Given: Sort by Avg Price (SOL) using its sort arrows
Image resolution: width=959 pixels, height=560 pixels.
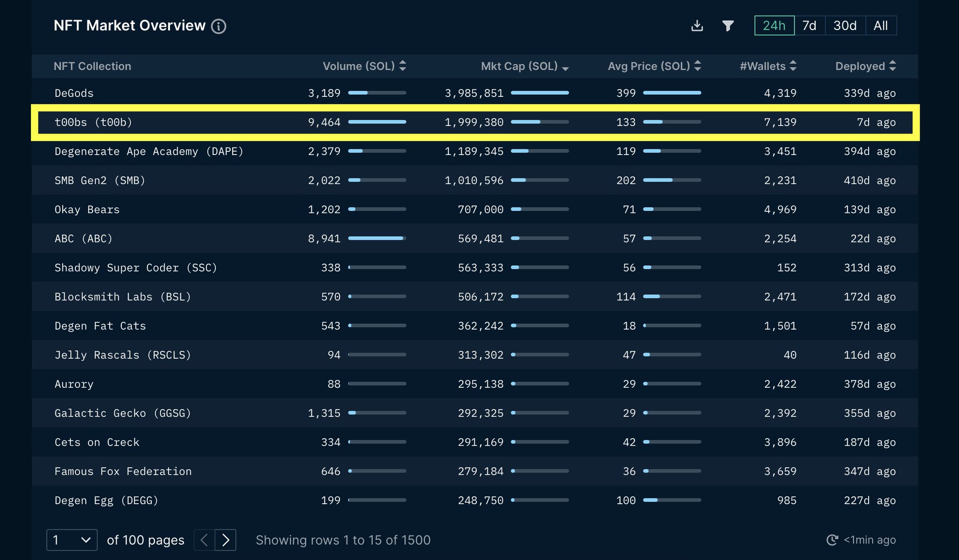Looking at the screenshot, I should (x=698, y=66).
